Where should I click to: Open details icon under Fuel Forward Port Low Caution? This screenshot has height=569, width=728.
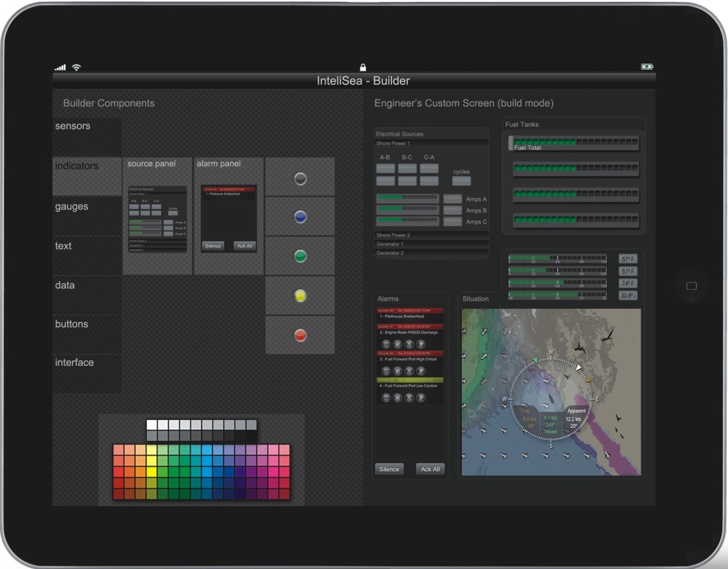point(386,398)
